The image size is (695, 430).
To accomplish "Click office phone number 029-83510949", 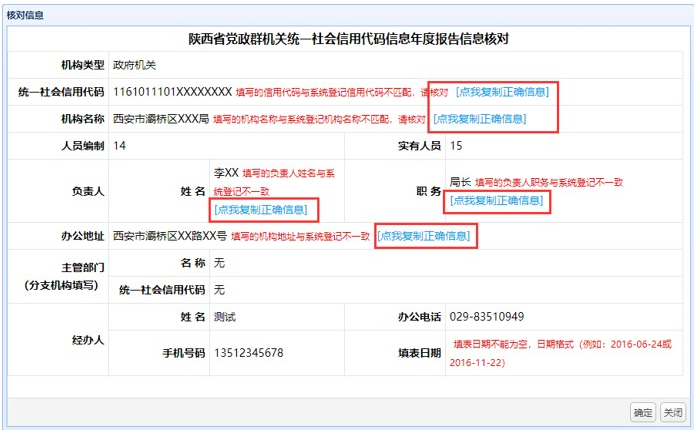I will pos(486,317).
